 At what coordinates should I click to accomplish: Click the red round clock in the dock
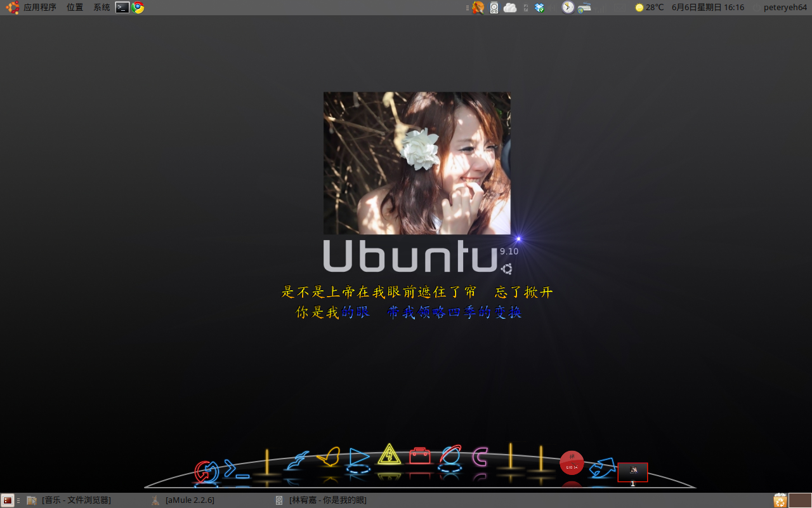(572, 463)
